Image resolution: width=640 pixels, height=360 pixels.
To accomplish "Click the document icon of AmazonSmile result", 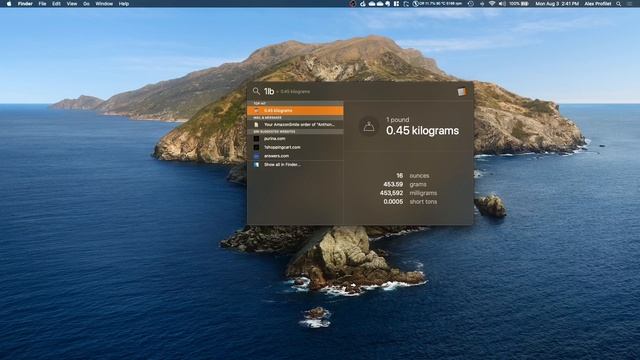I will tap(256, 124).
